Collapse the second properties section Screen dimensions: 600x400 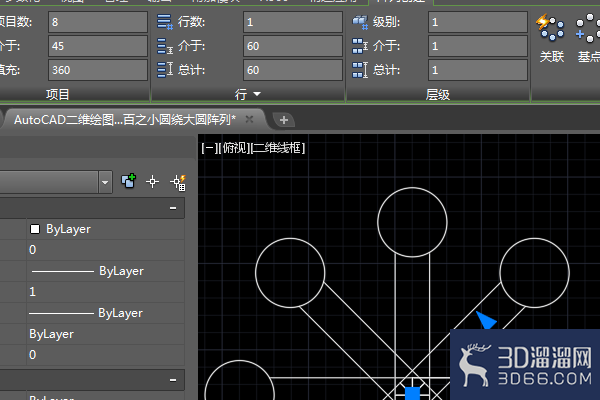pos(173,380)
